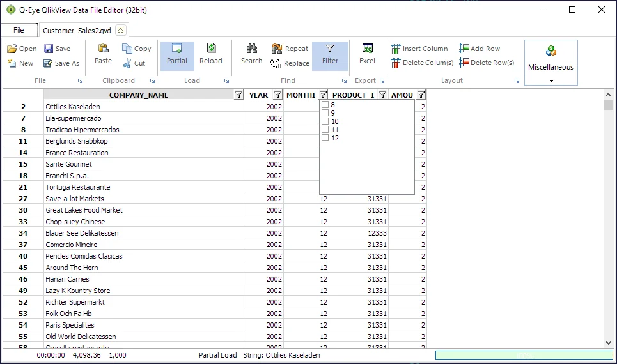Check month 9 in filter list

325,113
